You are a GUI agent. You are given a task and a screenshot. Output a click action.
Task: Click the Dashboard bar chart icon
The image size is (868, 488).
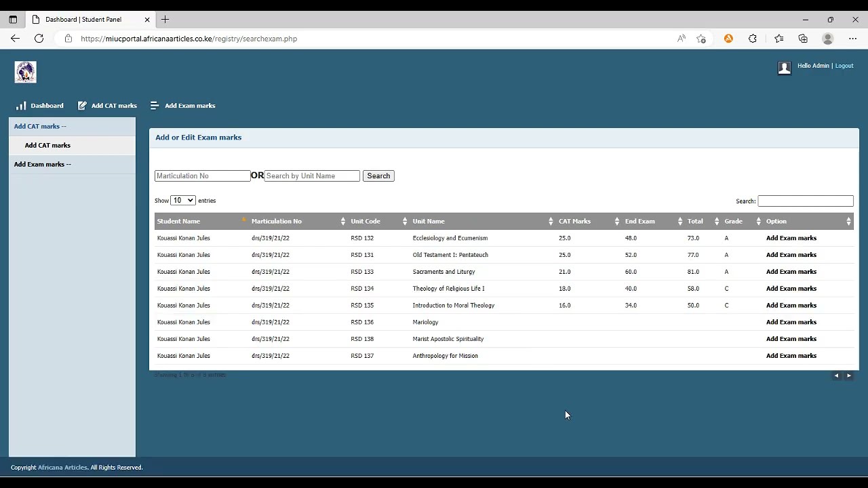(21, 106)
